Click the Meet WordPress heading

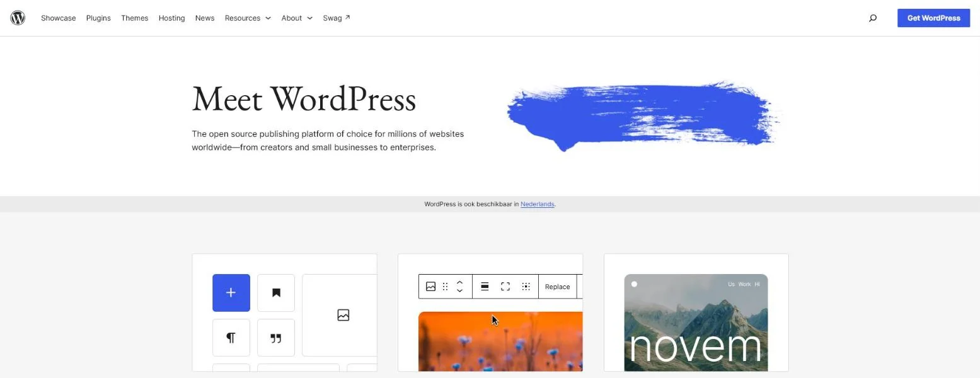[304, 100]
